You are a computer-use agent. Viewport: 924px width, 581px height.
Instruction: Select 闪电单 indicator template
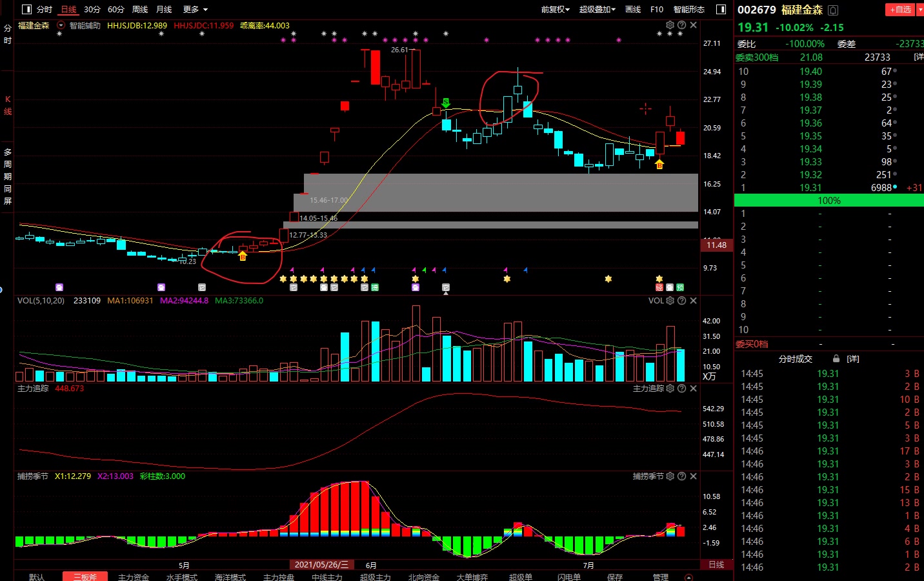(x=569, y=577)
